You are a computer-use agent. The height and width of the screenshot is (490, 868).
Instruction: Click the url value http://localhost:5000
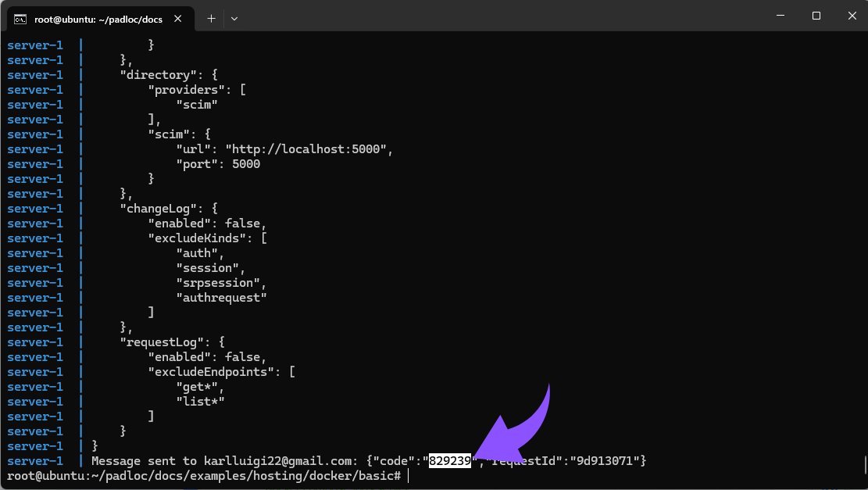point(305,149)
